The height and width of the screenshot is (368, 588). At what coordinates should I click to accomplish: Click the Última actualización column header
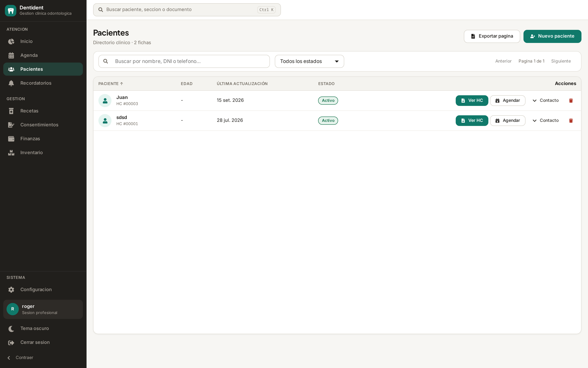242,84
